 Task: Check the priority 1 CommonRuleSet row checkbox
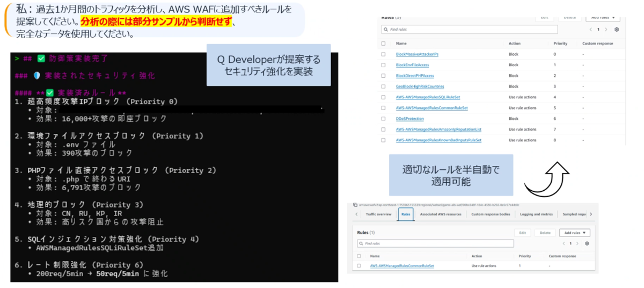point(359,266)
